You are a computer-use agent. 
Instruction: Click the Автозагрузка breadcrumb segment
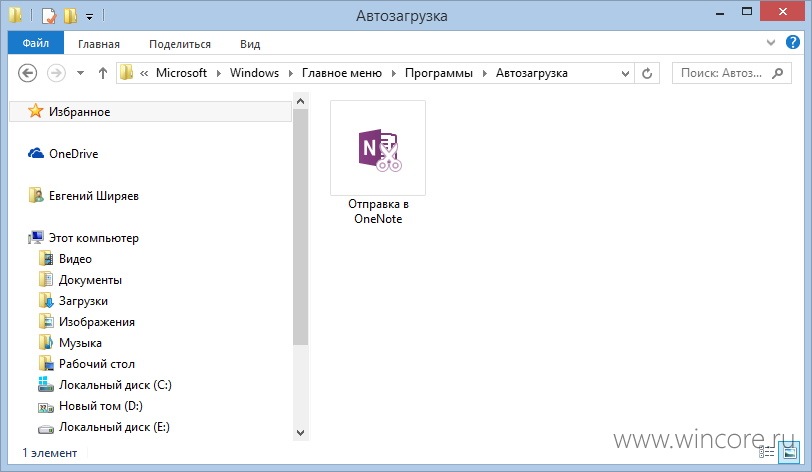coord(532,73)
